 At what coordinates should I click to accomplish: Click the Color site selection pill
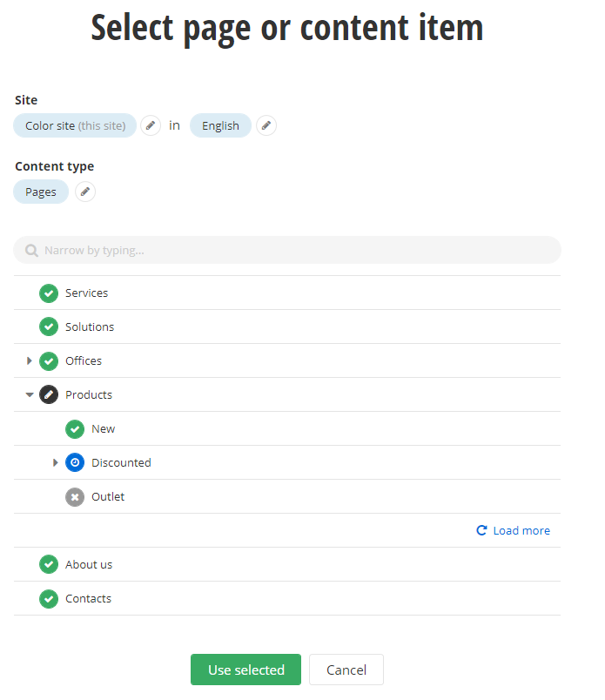75,125
